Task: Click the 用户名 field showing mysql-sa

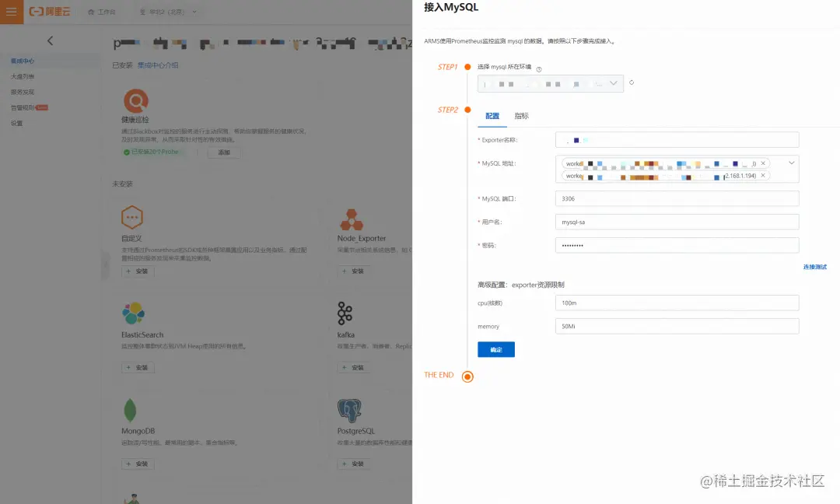Action: click(x=677, y=222)
